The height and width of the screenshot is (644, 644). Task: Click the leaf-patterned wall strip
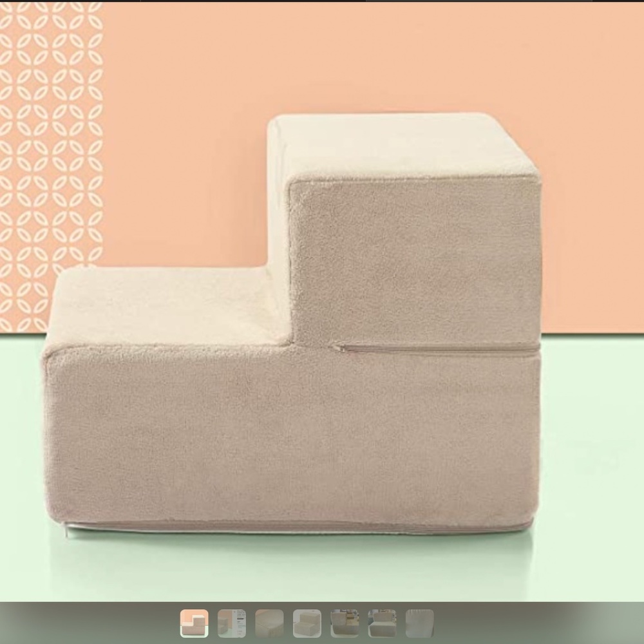[x=52, y=161]
